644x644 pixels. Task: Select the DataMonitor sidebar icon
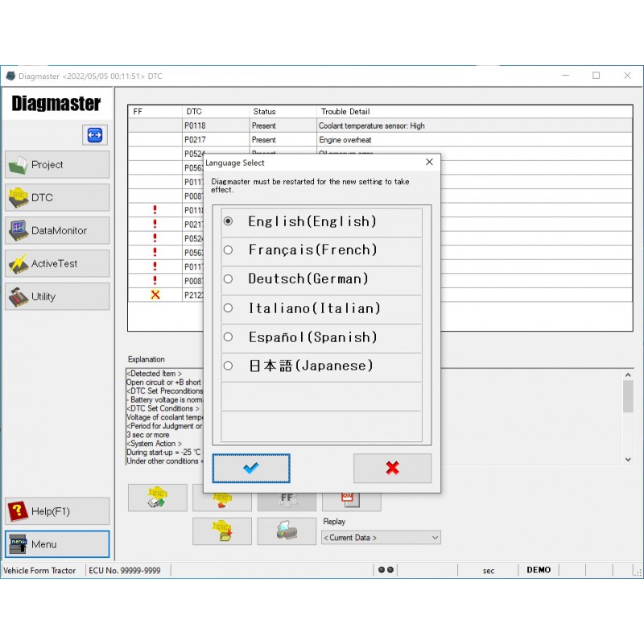[x=56, y=230]
